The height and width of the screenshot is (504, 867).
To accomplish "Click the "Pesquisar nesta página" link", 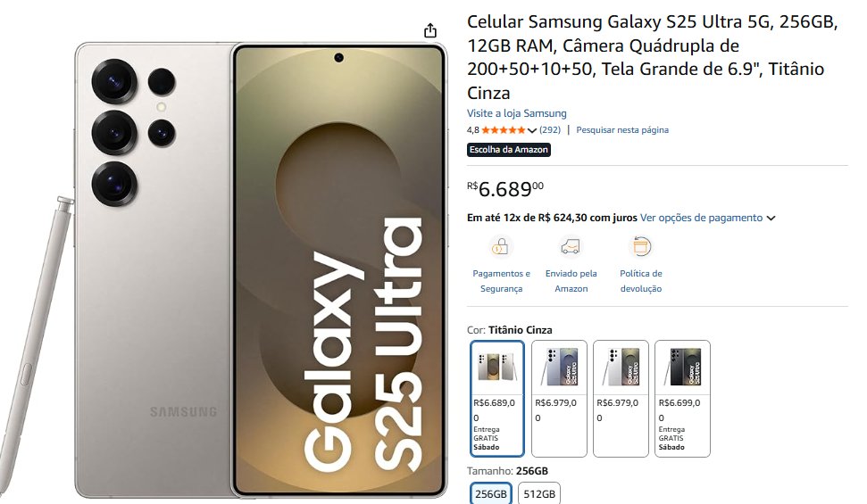I will pos(622,130).
